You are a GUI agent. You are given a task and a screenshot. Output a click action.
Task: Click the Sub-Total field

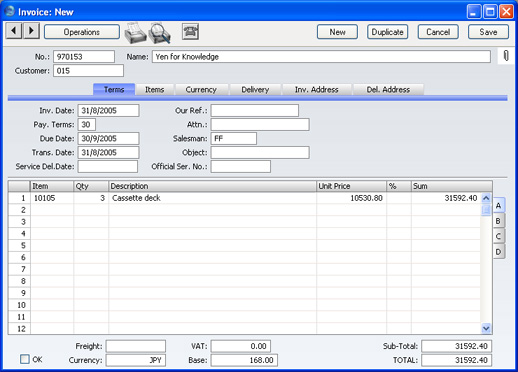[x=456, y=346]
